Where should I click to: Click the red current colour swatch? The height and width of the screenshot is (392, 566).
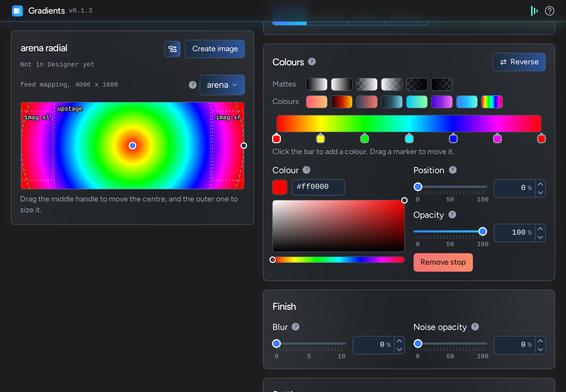click(x=280, y=187)
